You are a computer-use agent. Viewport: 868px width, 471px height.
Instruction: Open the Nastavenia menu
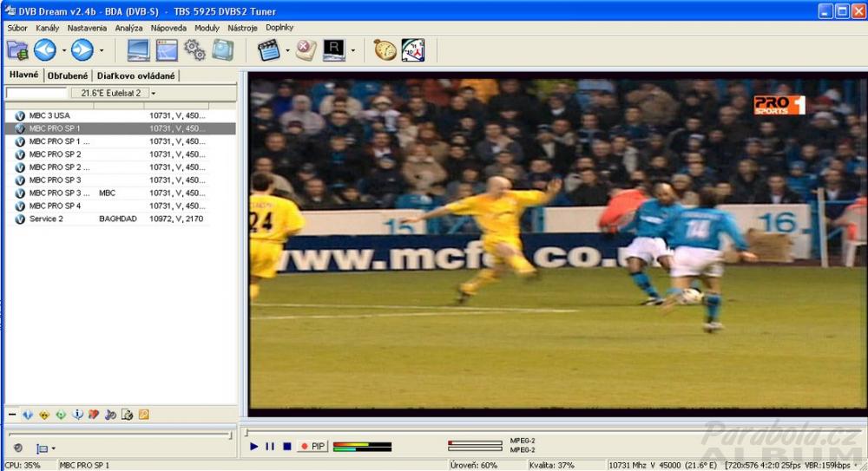click(x=87, y=28)
